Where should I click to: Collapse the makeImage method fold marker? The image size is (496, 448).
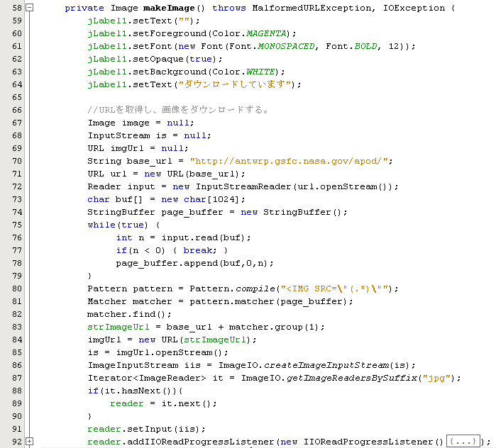(29, 8)
